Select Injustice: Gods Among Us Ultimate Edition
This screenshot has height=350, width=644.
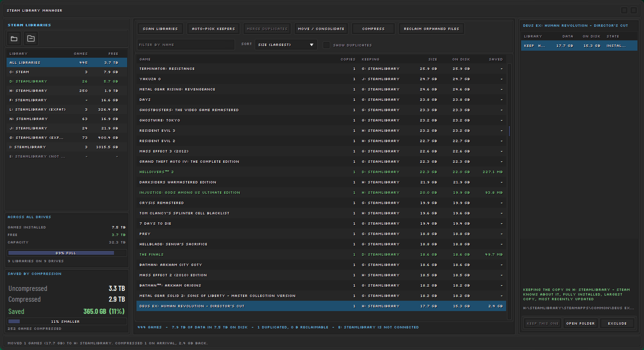click(321, 192)
